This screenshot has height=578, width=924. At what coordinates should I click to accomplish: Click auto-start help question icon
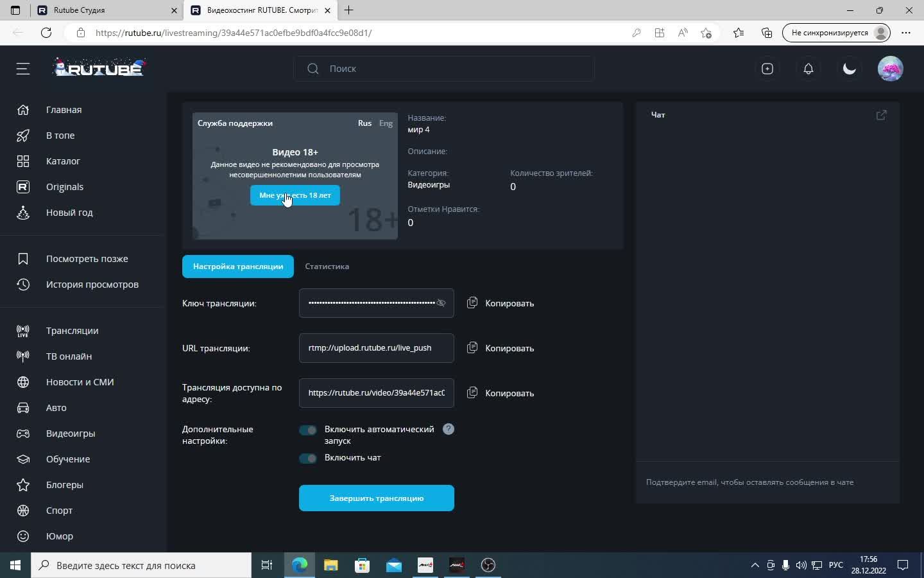pos(449,429)
